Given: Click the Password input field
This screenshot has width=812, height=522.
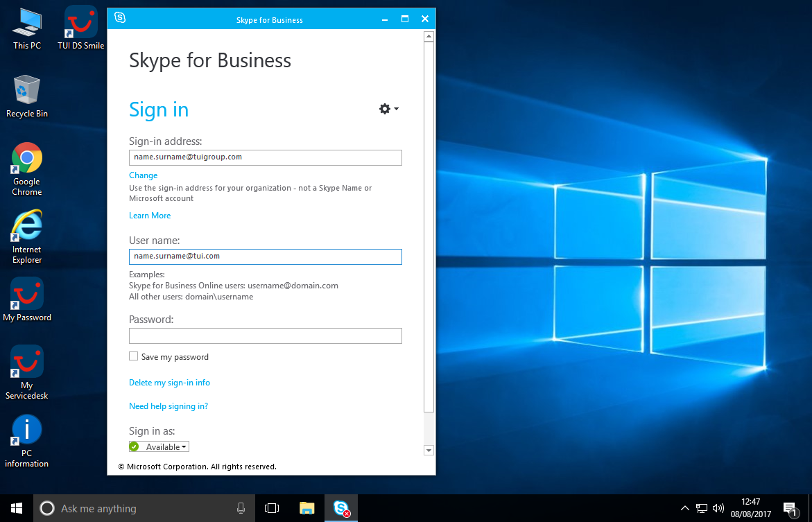Looking at the screenshot, I should (x=265, y=336).
